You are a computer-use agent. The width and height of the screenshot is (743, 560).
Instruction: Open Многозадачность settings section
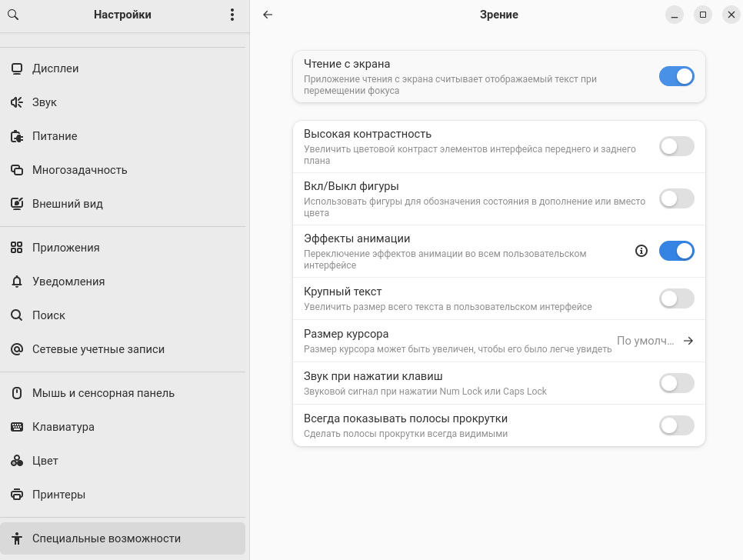pyautogui.click(x=79, y=170)
